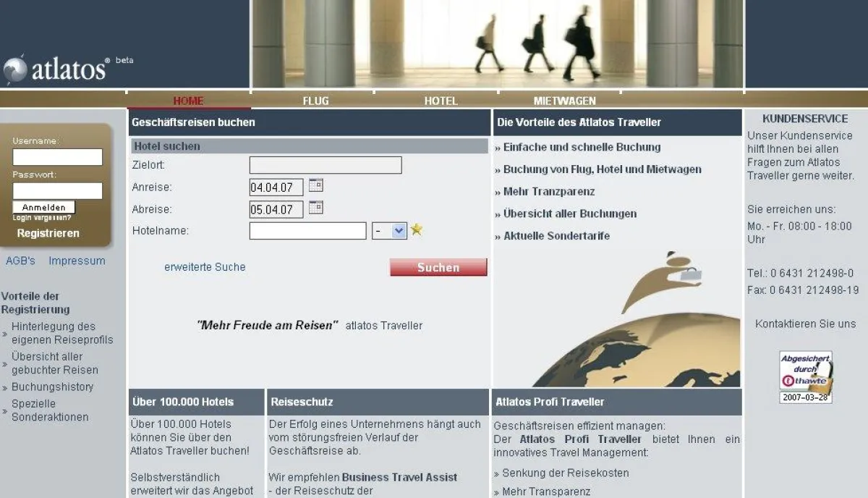Open the Anreise date picker calendar icon
Screen dimensions: 868x498
316,187
